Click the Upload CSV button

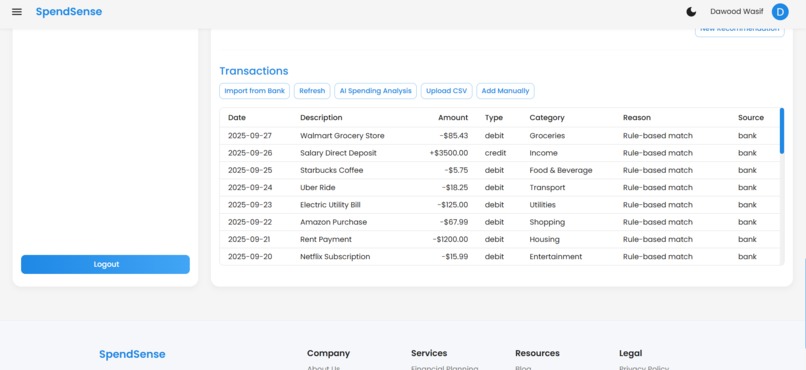pyautogui.click(x=447, y=91)
